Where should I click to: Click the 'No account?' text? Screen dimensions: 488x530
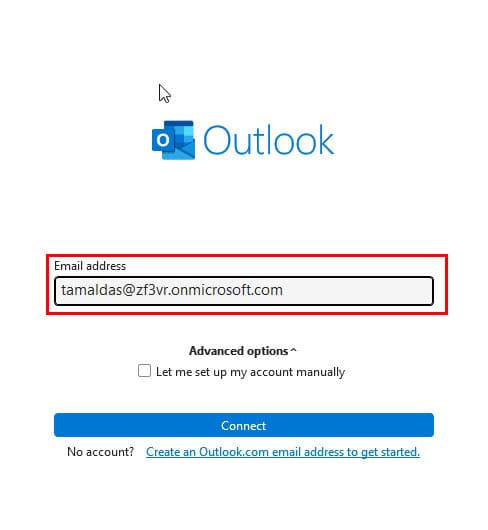100,452
